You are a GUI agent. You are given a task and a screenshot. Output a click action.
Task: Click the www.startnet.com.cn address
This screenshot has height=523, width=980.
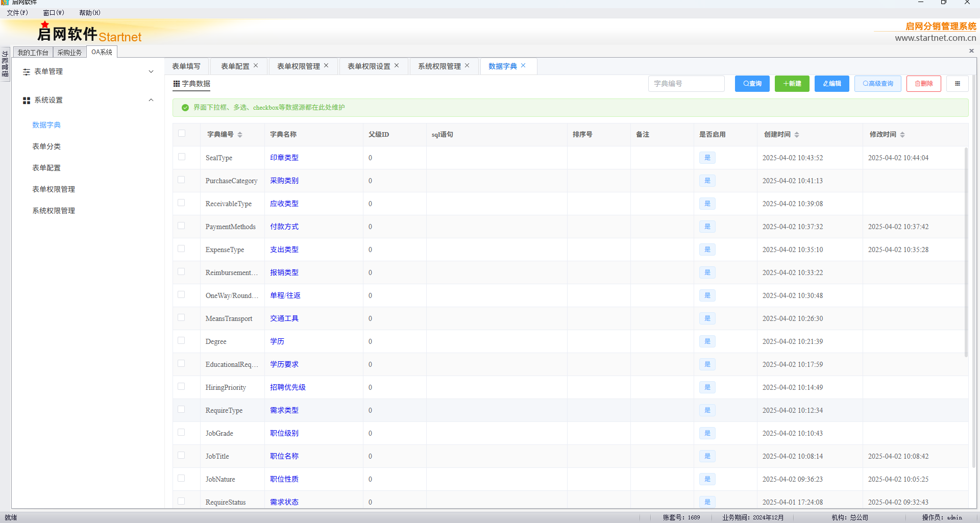pos(935,38)
